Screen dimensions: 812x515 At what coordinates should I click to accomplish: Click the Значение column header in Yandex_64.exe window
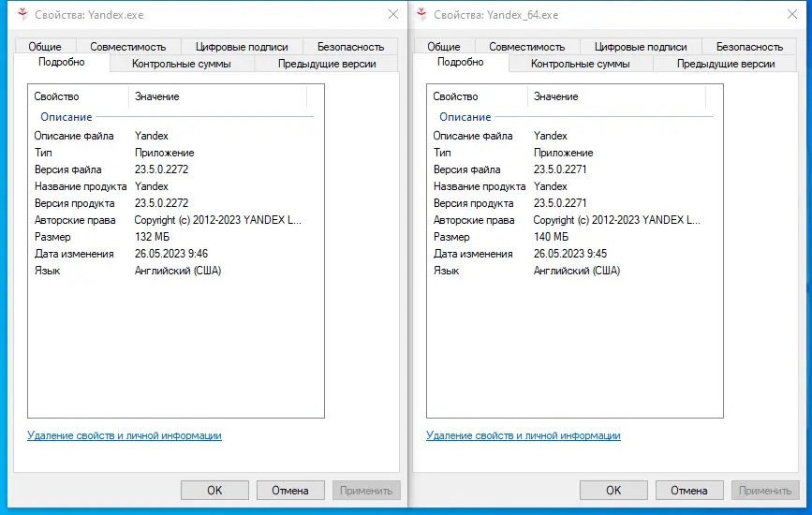point(556,96)
